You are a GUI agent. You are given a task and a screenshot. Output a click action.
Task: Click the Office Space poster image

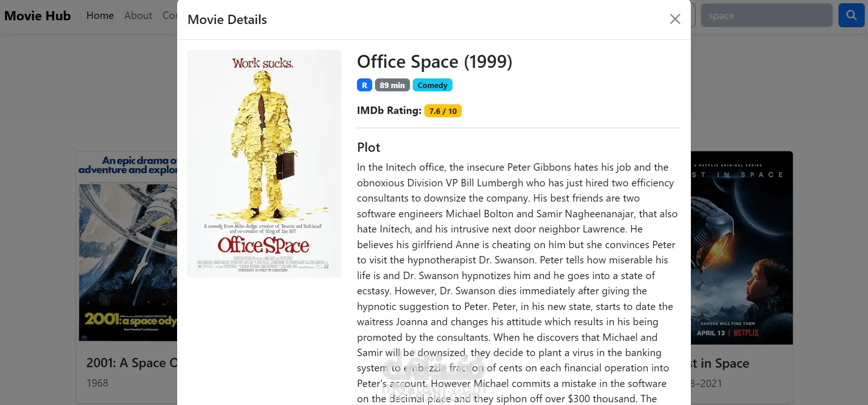coord(264,163)
